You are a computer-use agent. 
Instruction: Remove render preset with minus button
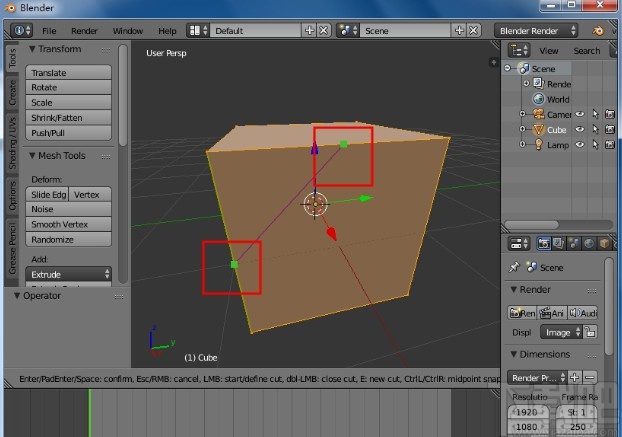[589, 378]
